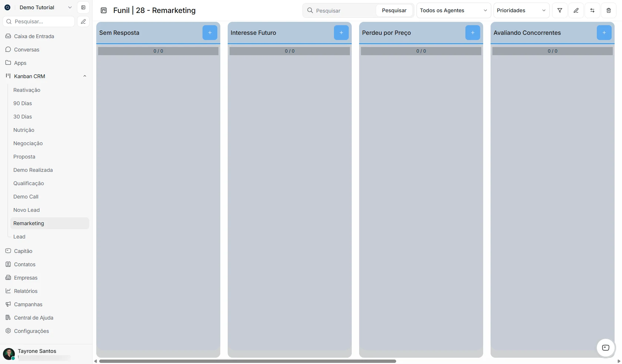Open the Qualificação funnel
Image resolution: width=622 pixels, height=364 pixels.
[x=50, y=183]
